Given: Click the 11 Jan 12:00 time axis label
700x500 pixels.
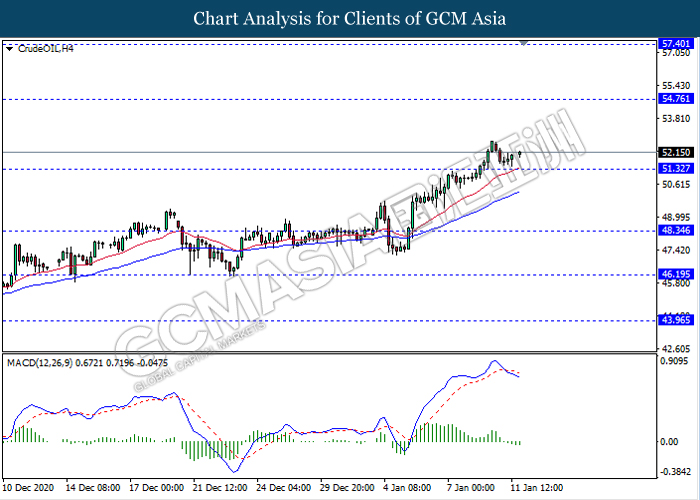Looking at the screenshot, I should [538, 488].
